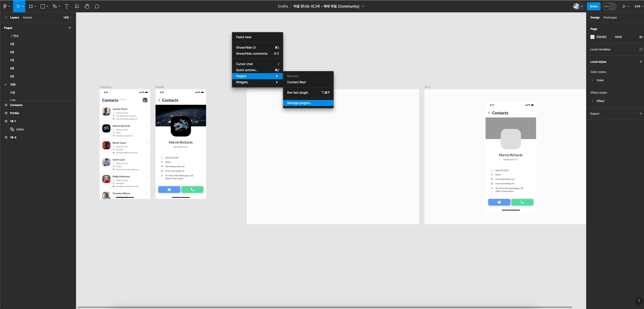Open the zoom level 53% dropdown
The image size is (644, 309).
coord(639,6)
